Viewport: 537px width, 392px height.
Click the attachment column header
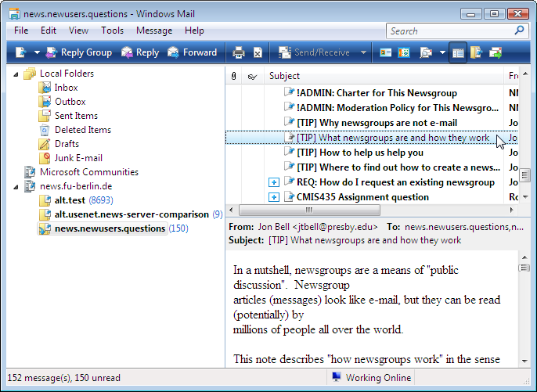tap(233, 76)
